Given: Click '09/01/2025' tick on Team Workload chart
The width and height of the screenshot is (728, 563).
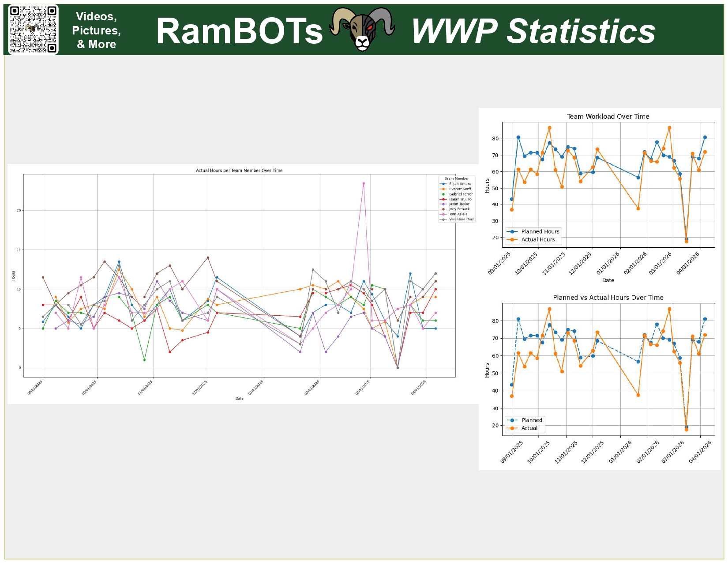Looking at the screenshot, I should click(x=500, y=263).
